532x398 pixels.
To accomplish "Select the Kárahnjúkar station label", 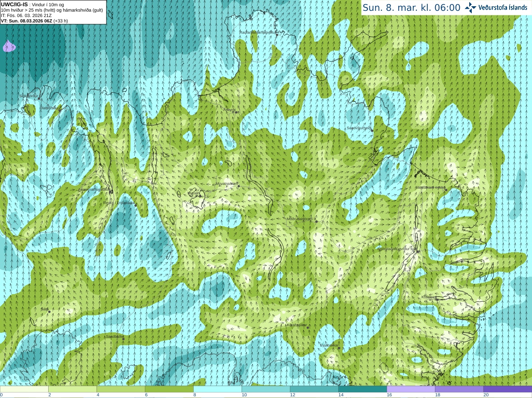I will (x=297, y=325).
